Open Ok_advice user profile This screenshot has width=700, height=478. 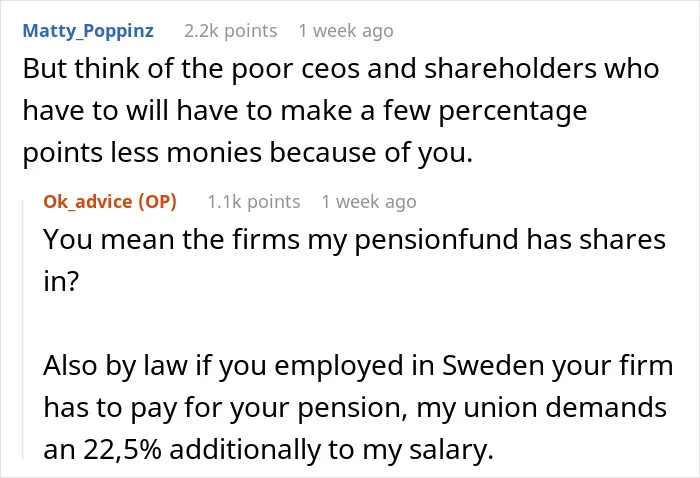(x=88, y=201)
